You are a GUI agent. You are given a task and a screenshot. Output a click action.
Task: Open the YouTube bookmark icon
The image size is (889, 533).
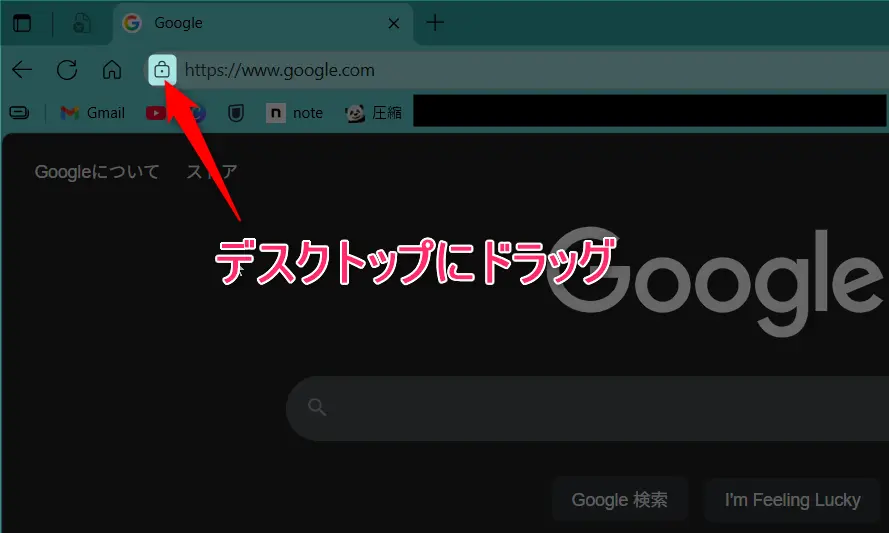155,113
